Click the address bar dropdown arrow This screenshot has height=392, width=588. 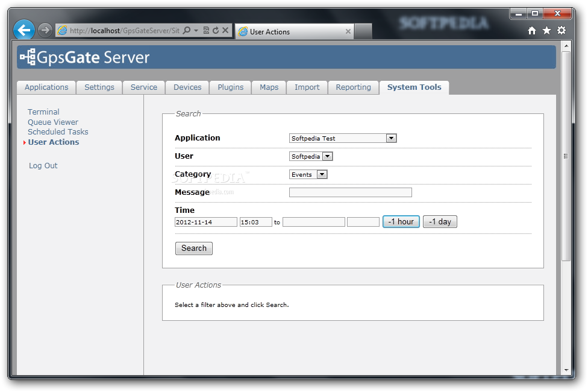(196, 30)
